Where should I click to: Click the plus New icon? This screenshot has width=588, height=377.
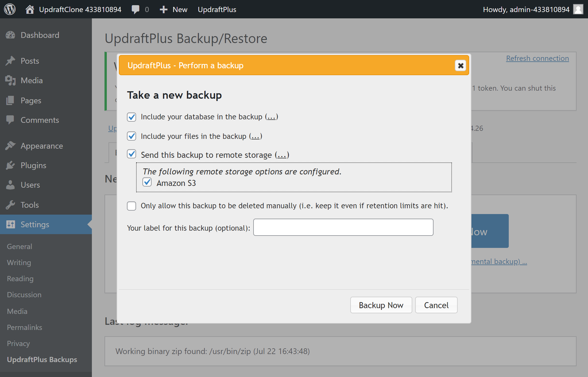pyautogui.click(x=164, y=9)
